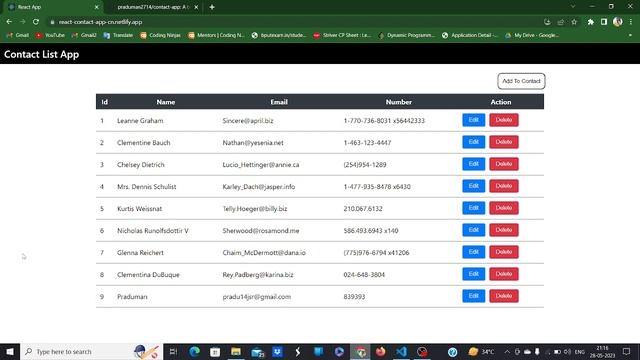Open Visual Studio Code from the taskbar
Image resolution: width=640 pixels, height=360 pixels.
(402, 351)
